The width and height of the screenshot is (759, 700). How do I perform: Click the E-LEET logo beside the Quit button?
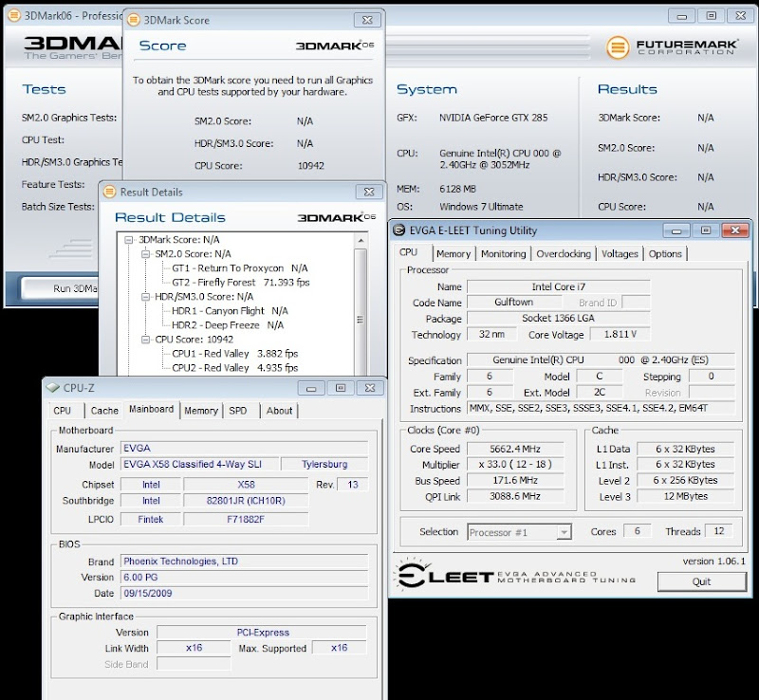click(443, 576)
